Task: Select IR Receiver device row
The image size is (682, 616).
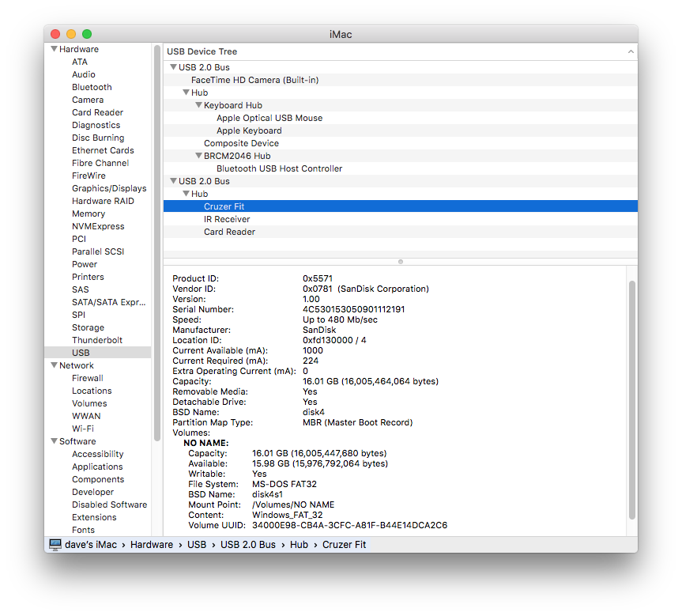Action: point(400,218)
